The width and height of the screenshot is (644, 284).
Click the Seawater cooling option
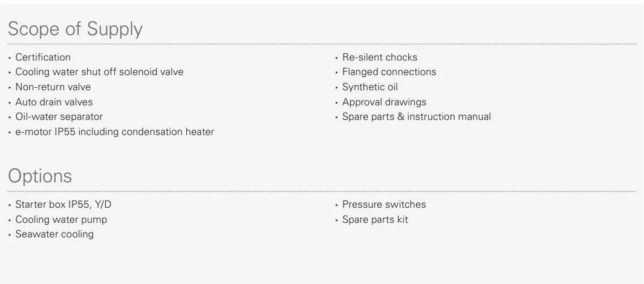click(x=54, y=234)
